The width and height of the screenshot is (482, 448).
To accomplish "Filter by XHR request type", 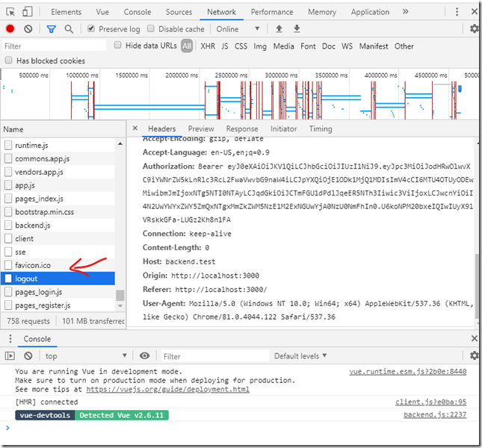I will [x=208, y=46].
